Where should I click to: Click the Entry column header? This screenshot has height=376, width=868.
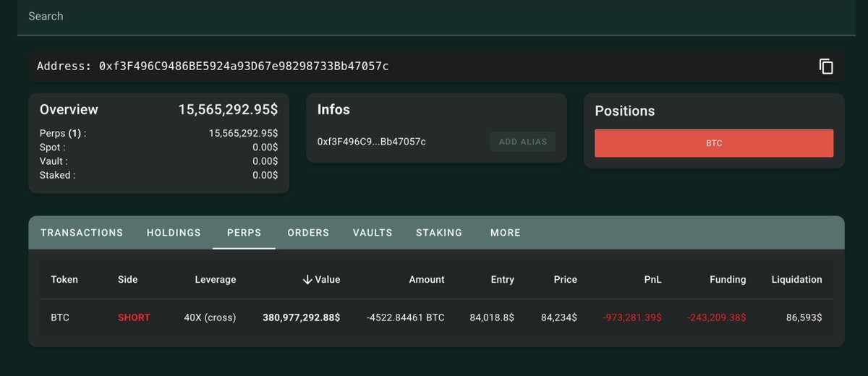click(x=502, y=279)
